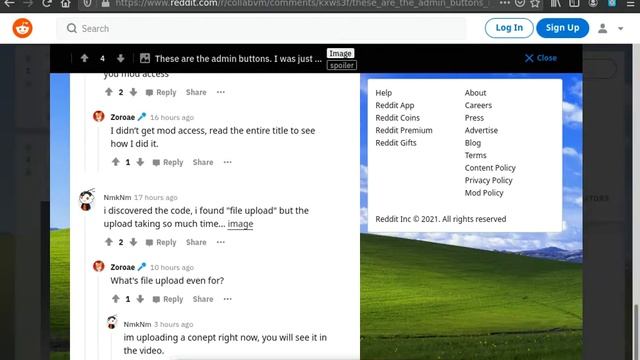Share 'What's file upload even for?' comment
640x360 pixels.
coord(203,299)
